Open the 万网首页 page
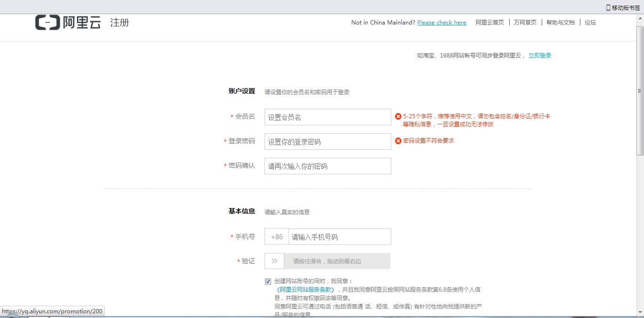 coord(525,22)
